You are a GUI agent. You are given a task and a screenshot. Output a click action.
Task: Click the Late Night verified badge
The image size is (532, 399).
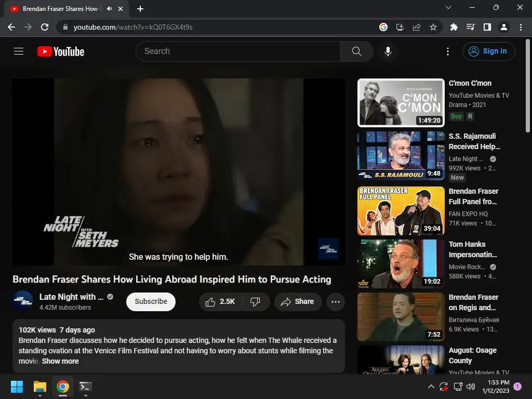coord(110,297)
